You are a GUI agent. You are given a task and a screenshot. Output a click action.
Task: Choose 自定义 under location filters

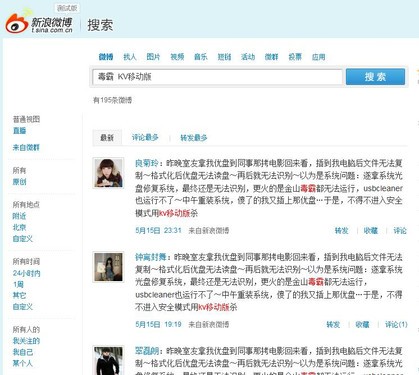point(23,239)
